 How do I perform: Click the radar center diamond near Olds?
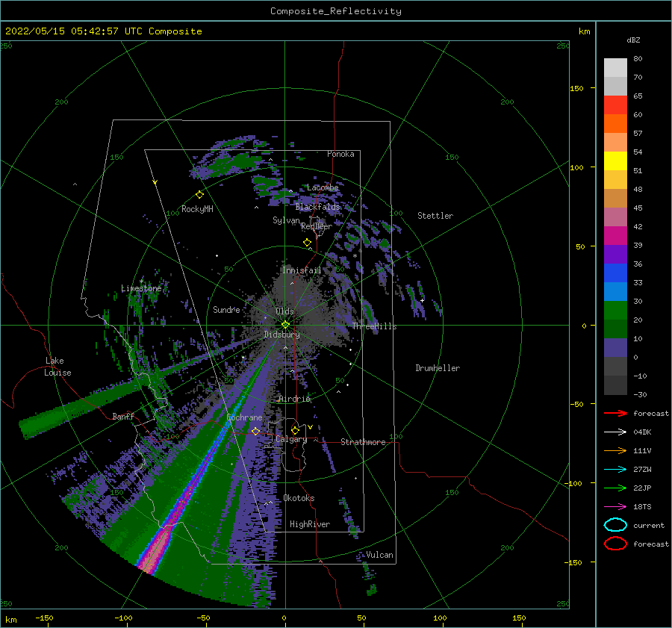click(x=285, y=325)
